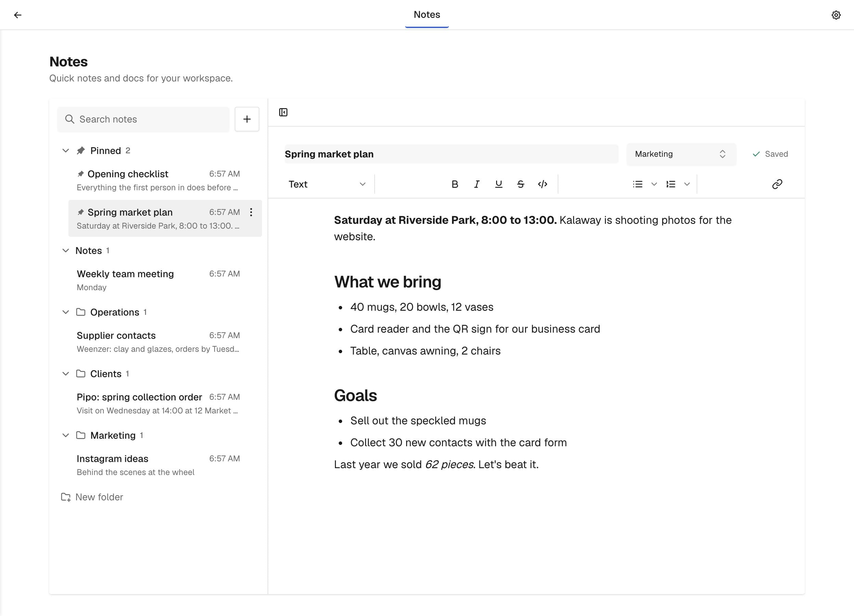This screenshot has width=854, height=616.
Task: Open Pipo: spring collection order note
Action: click(165, 403)
